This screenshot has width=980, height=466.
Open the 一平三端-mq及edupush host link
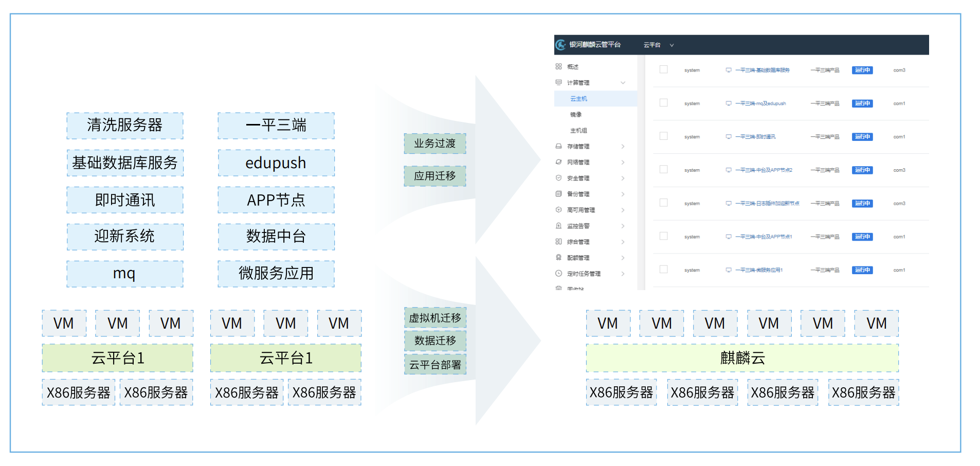(x=760, y=103)
